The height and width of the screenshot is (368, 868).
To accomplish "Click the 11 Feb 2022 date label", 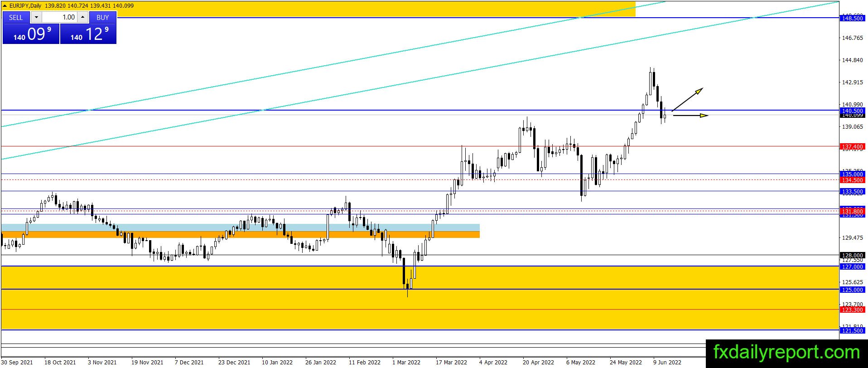I will [365, 362].
